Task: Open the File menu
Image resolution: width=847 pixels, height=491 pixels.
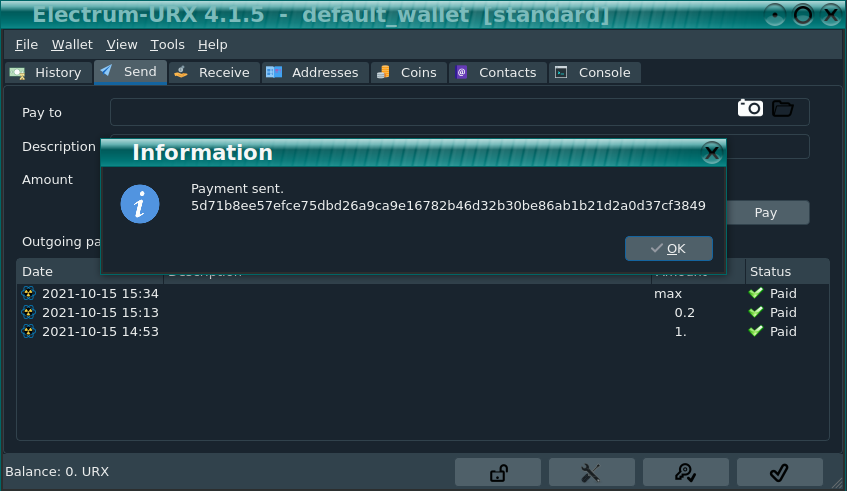Action: point(26,45)
